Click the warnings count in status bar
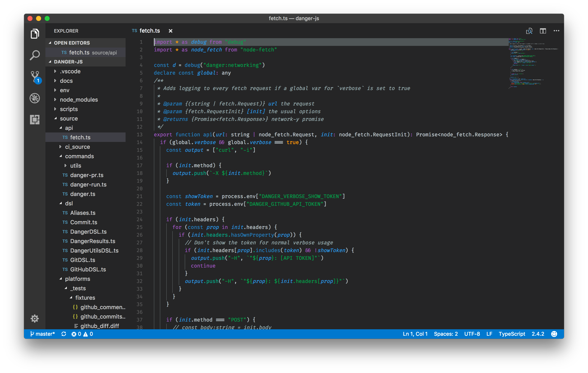 [x=88, y=334]
